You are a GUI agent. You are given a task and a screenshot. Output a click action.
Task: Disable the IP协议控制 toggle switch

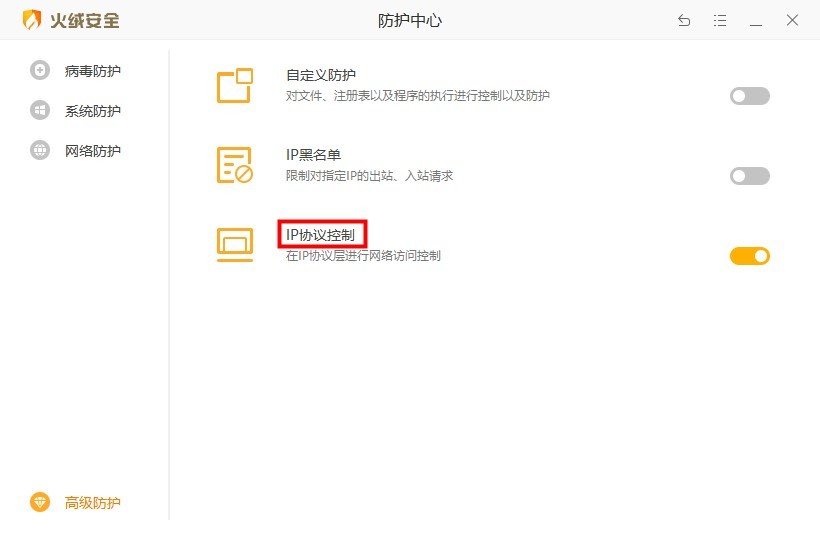tap(749, 256)
